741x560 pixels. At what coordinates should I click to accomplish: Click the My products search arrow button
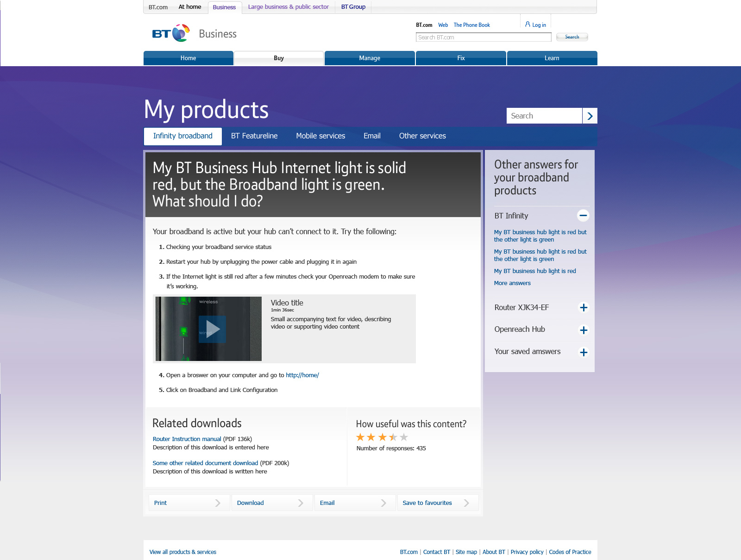590,116
